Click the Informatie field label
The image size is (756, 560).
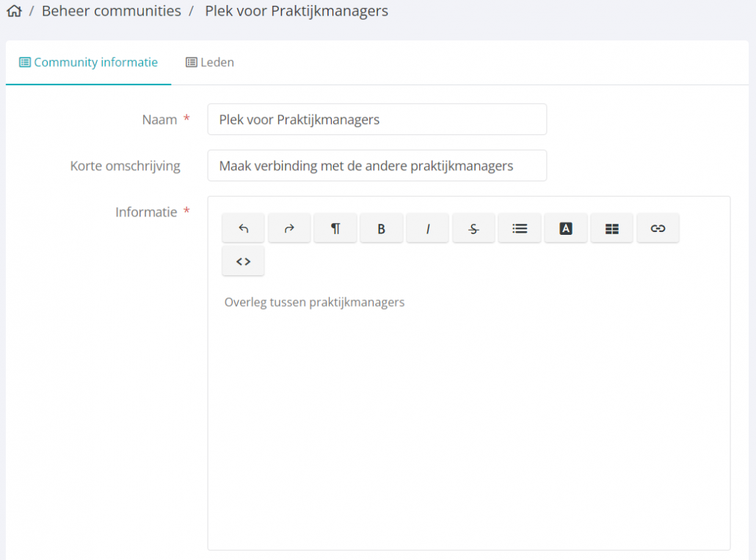click(x=146, y=212)
